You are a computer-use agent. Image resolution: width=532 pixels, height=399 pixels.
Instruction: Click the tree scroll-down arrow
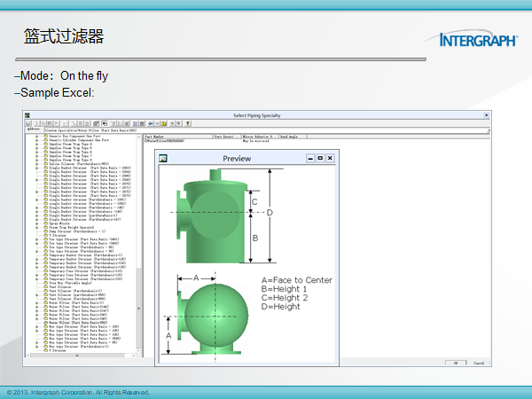point(138,350)
